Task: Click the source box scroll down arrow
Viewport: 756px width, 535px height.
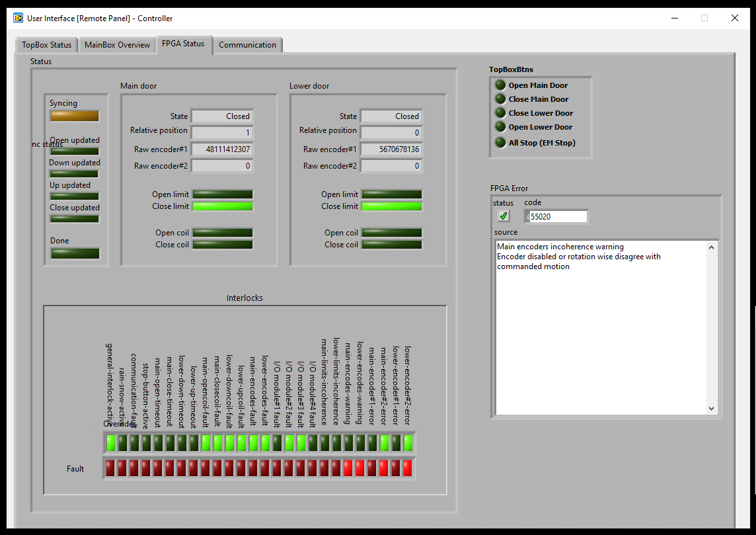Action: tap(711, 409)
